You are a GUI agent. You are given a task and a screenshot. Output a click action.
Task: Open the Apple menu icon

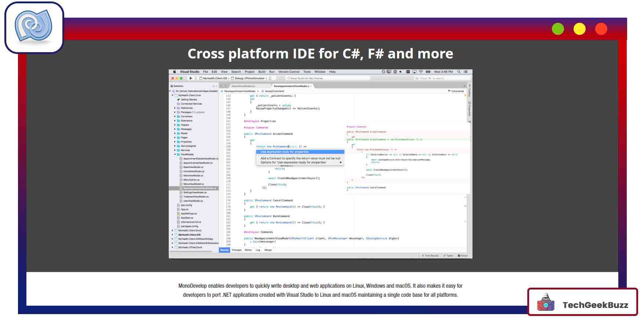(x=174, y=72)
